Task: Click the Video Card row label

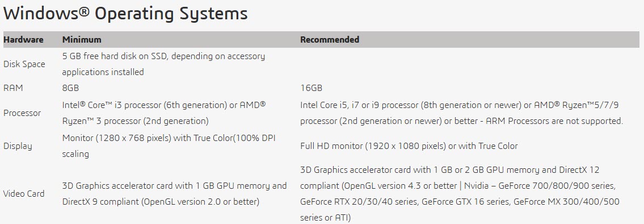Action: 24,193
